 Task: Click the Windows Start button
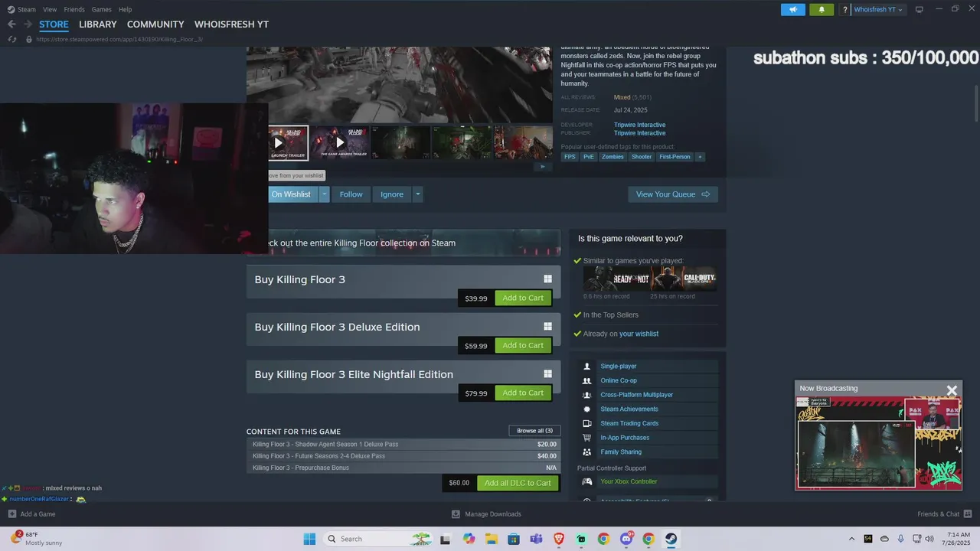pyautogui.click(x=309, y=539)
